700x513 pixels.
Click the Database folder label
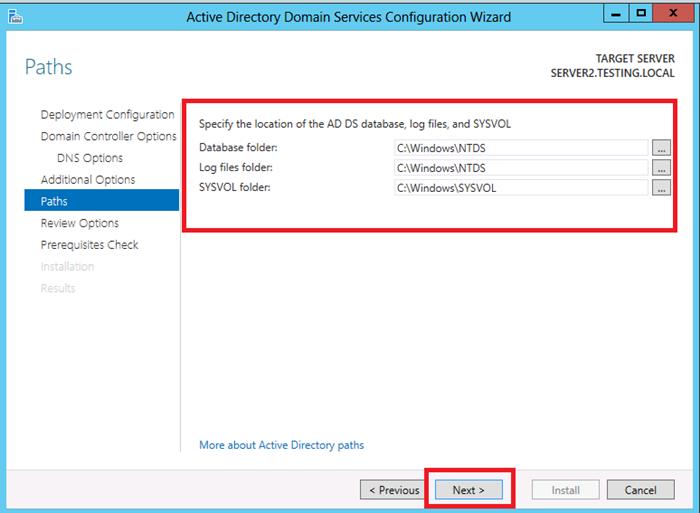[238, 147]
